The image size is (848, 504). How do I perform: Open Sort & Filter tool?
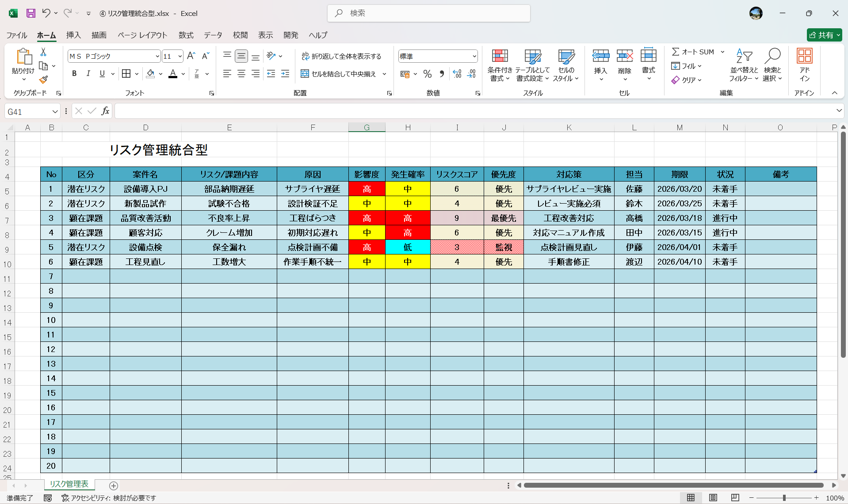(x=744, y=65)
